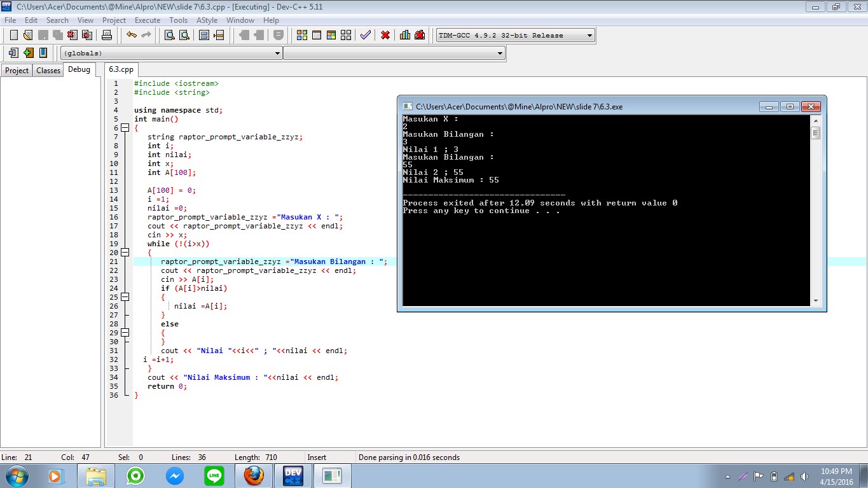Click the Action Center flag tray icon
The image size is (868, 488).
759,477
